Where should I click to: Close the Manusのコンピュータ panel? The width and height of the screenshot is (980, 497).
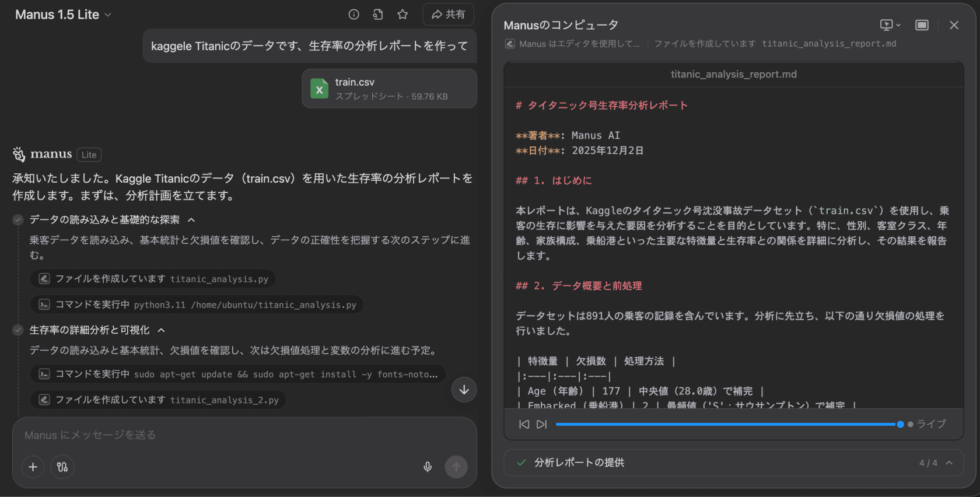(x=954, y=25)
